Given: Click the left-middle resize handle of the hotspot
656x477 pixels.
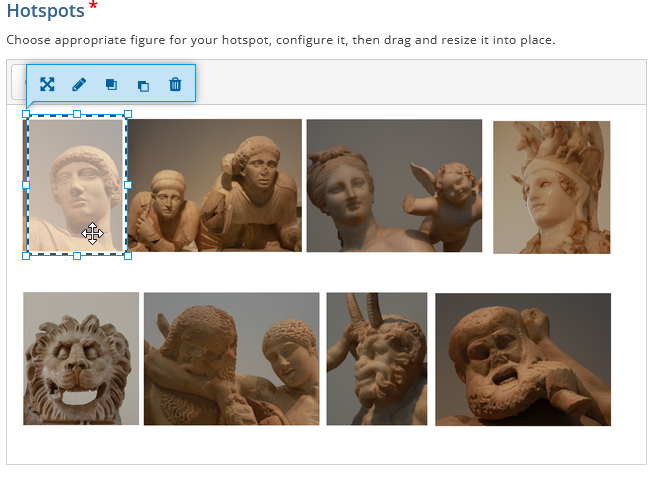Looking at the screenshot, I should pyautogui.click(x=26, y=185).
